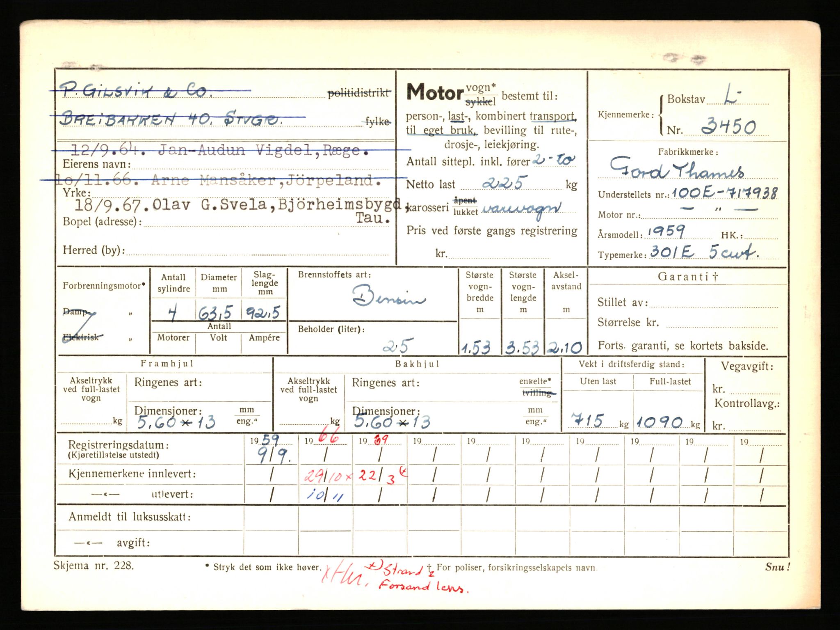This screenshot has width=840, height=630.
Task: Click the red note Forsand lens.
Action: pos(423,586)
